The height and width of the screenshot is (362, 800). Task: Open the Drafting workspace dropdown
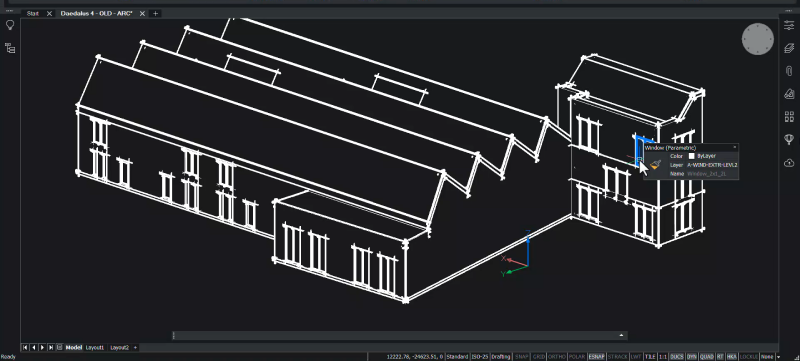pos(502,357)
